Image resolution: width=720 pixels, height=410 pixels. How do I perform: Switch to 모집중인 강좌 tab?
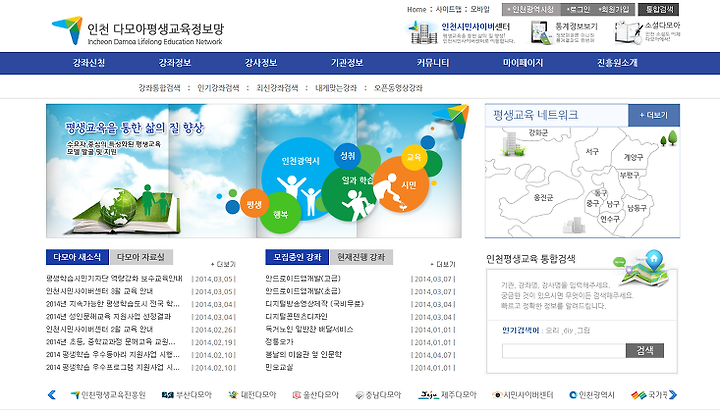(x=297, y=257)
